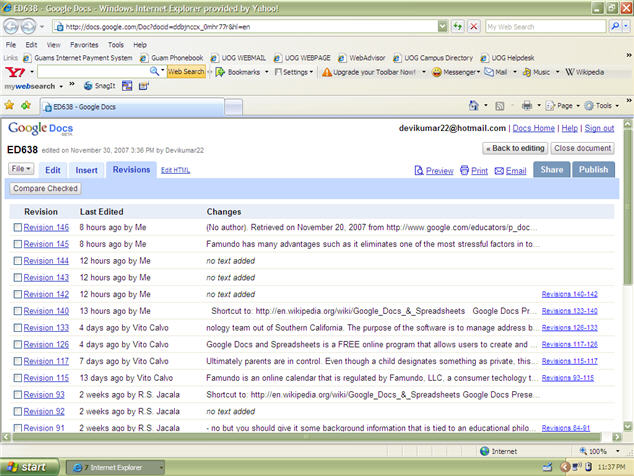Open the browser File menu
This screenshot has width=634, height=476.
tap(11, 45)
